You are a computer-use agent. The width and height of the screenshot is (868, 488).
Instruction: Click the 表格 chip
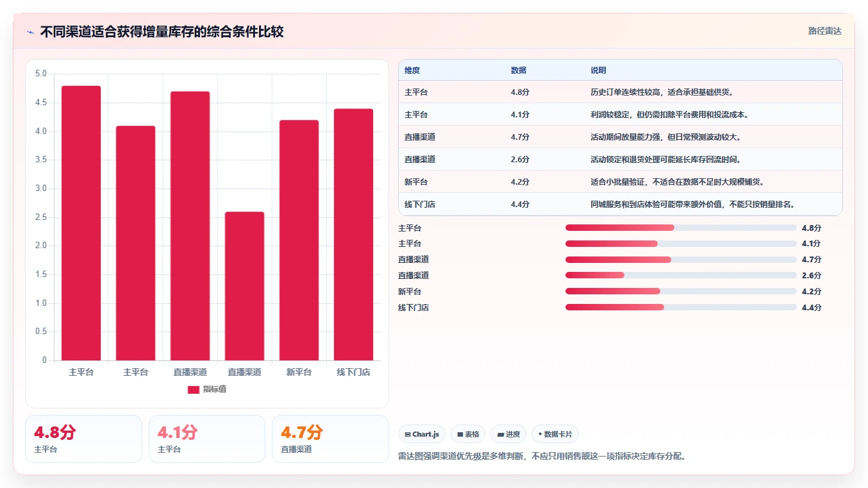(468, 434)
